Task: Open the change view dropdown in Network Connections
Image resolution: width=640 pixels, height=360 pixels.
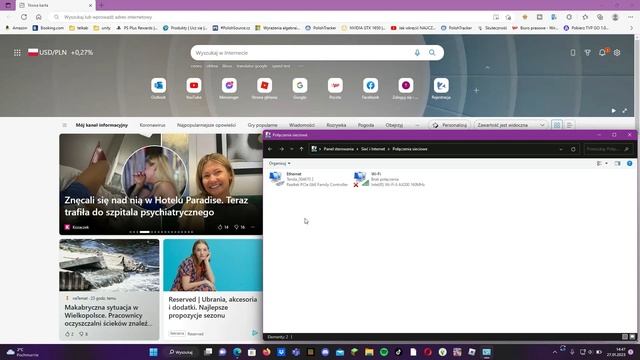Action: [x=607, y=163]
